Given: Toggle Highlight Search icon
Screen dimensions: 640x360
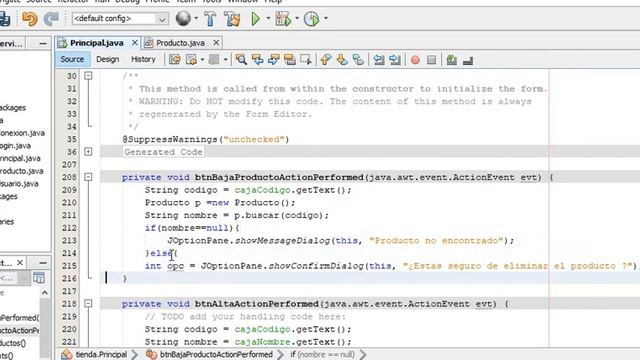Looking at the screenshot, I should (290, 60).
